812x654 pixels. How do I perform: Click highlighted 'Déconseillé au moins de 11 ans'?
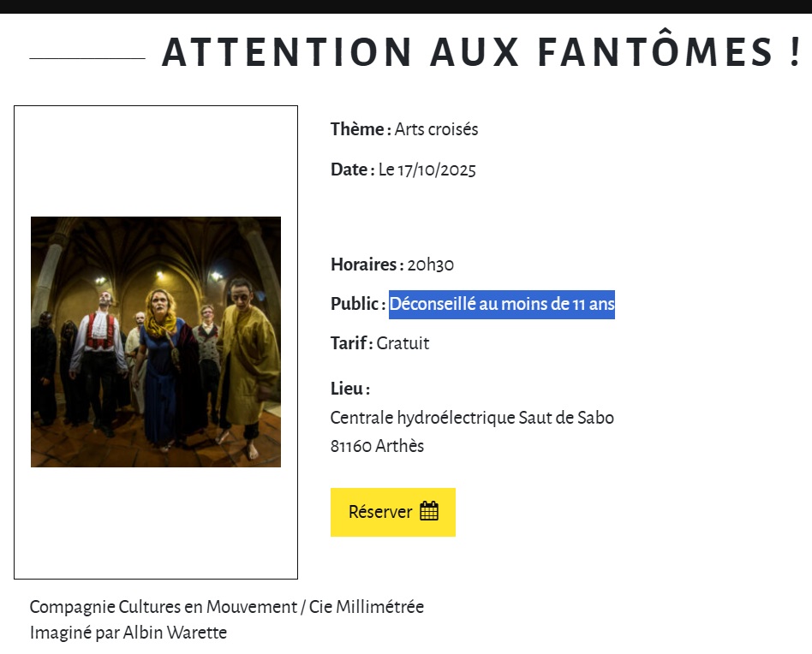[502, 304]
